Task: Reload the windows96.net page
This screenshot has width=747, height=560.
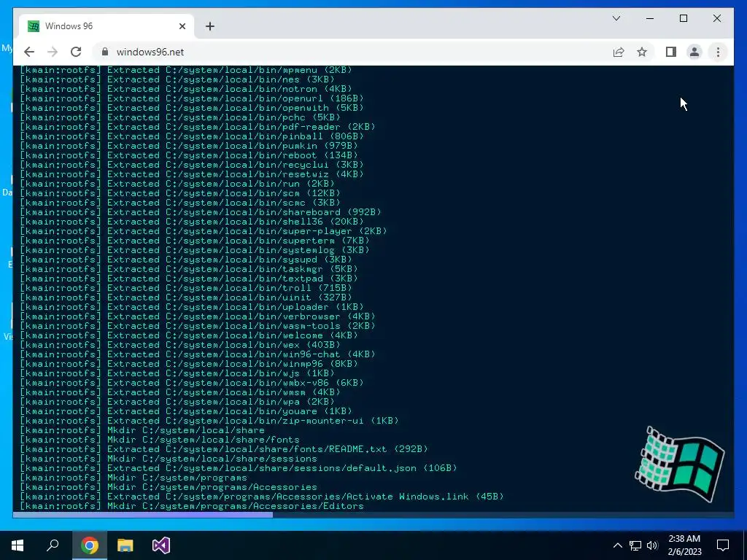Action: click(76, 52)
